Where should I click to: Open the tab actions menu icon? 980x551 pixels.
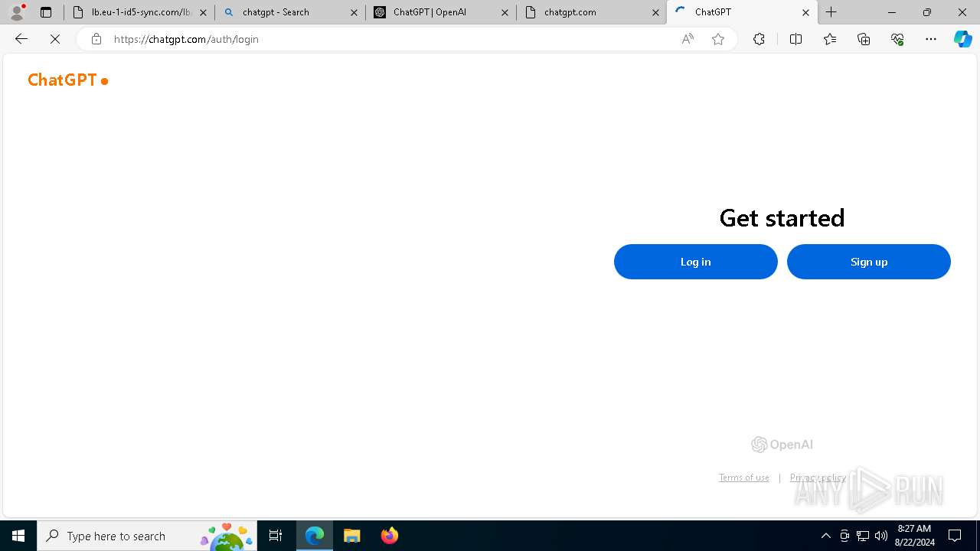(46, 12)
